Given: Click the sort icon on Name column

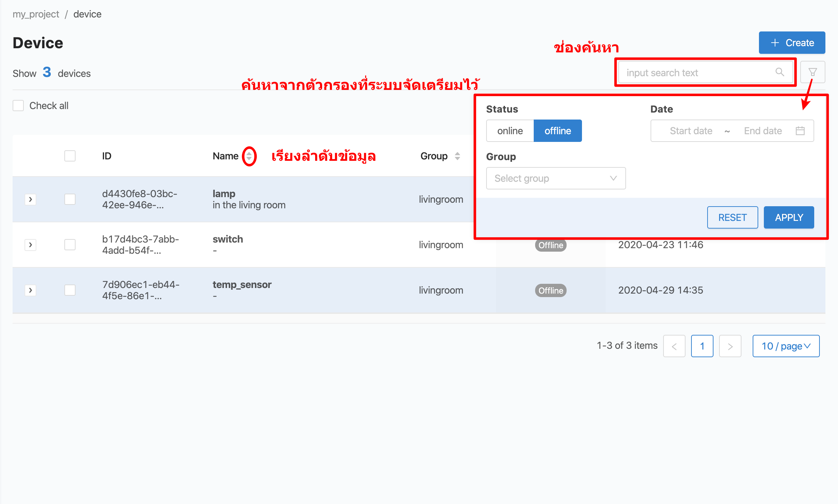Looking at the screenshot, I should click(x=248, y=156).
